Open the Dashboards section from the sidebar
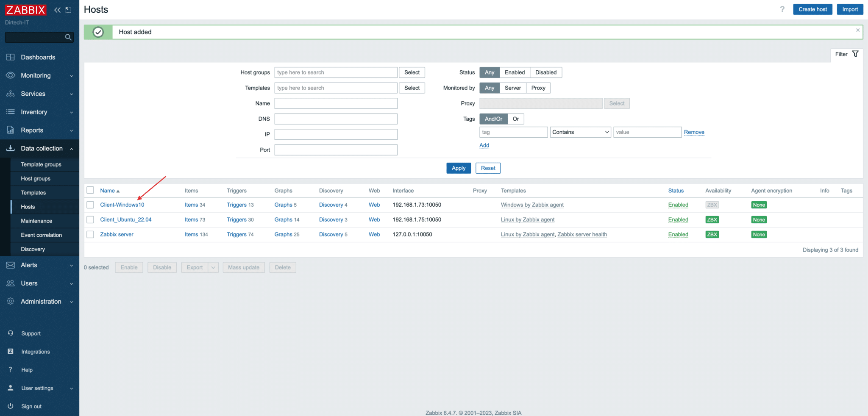The width and height of the screenshot is (868, 416). (x=38, y=57)
